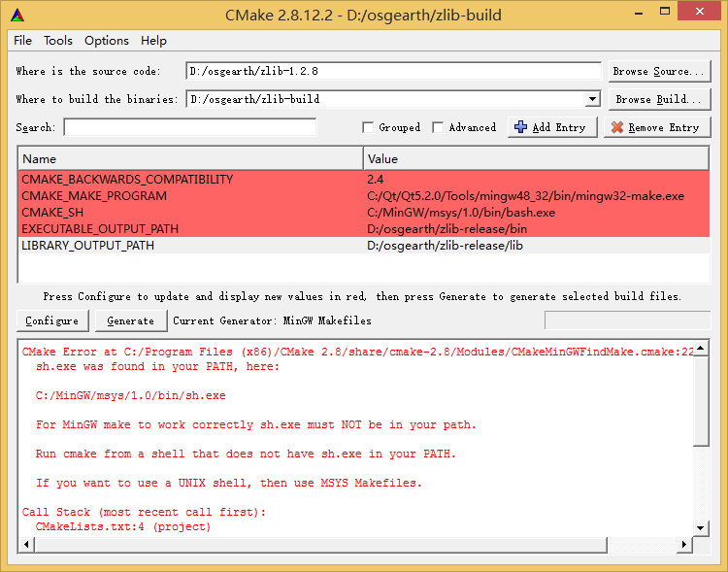Screen dimensions: 728x572
Task: Click the Generate button
Action: (x=131, y=320)
